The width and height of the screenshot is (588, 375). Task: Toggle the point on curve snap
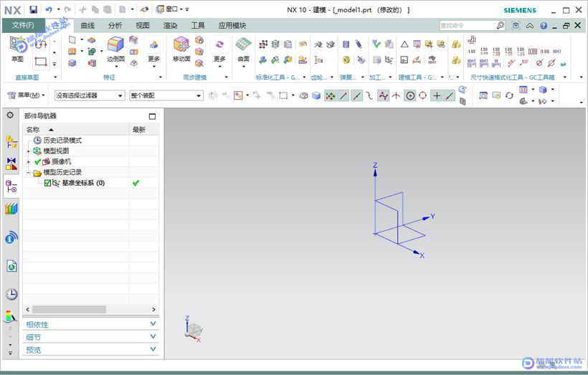(450, 95)
